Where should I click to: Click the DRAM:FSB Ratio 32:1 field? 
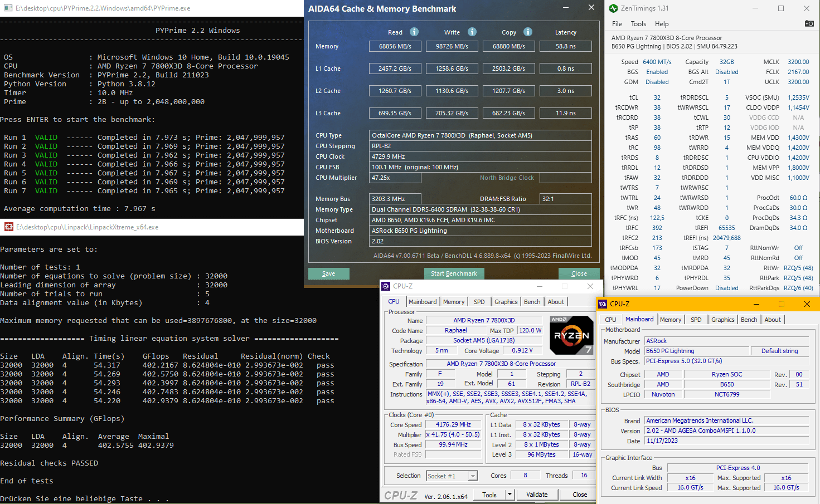[x=566, y=199]
